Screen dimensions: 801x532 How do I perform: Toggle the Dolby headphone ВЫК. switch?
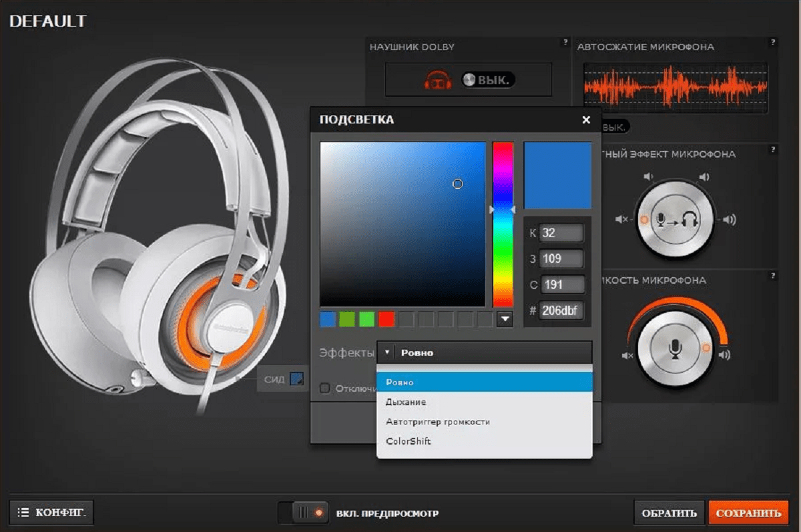point(488,80)
